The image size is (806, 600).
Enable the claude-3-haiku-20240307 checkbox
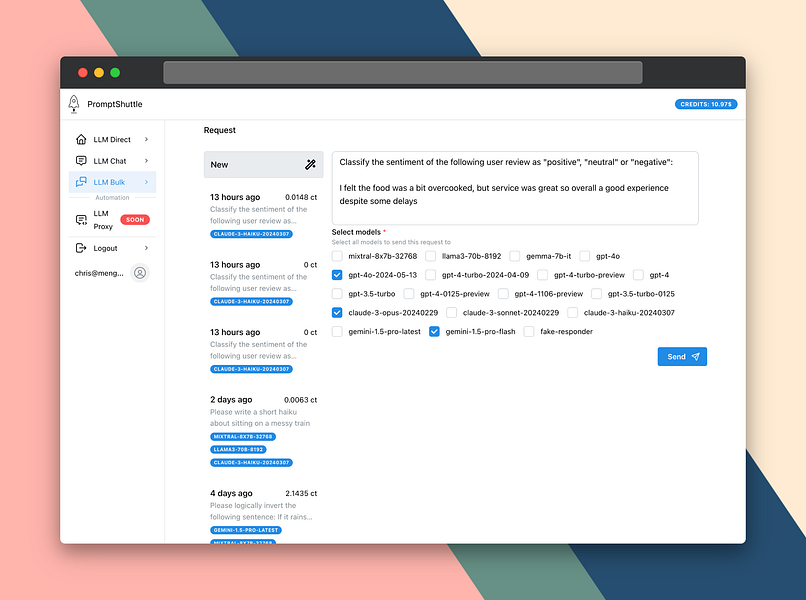573,313
